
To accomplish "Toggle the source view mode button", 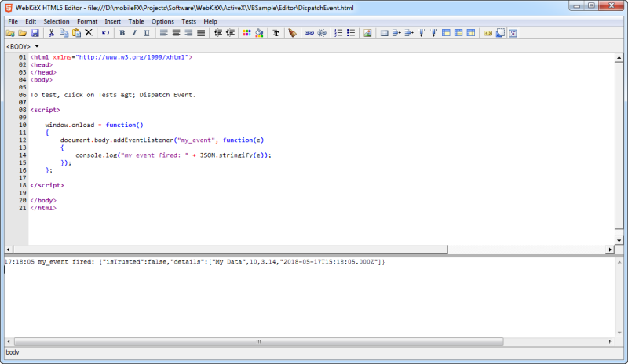I will click(513, 33).
